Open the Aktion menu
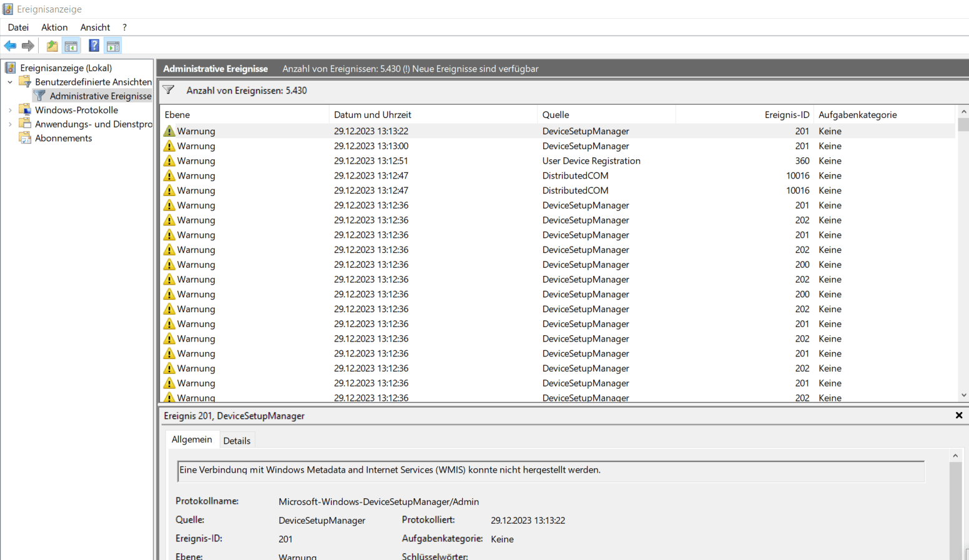 [54, 27]
